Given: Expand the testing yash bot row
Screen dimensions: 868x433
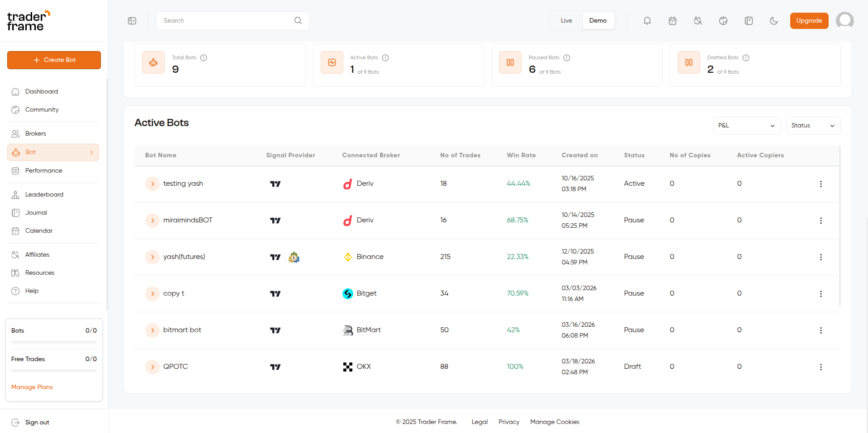Looking at the screenshot, I should pyautogui.click(x=152, y=184).
